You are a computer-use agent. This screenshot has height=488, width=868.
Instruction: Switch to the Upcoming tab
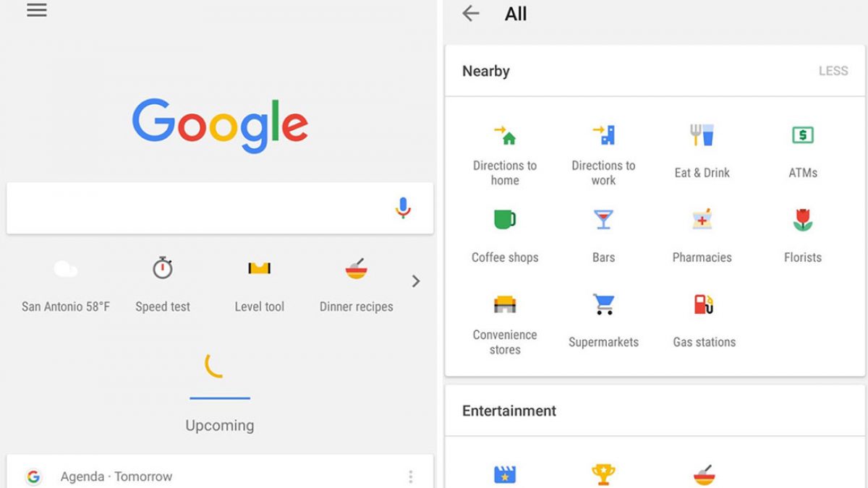pos(220,425)
